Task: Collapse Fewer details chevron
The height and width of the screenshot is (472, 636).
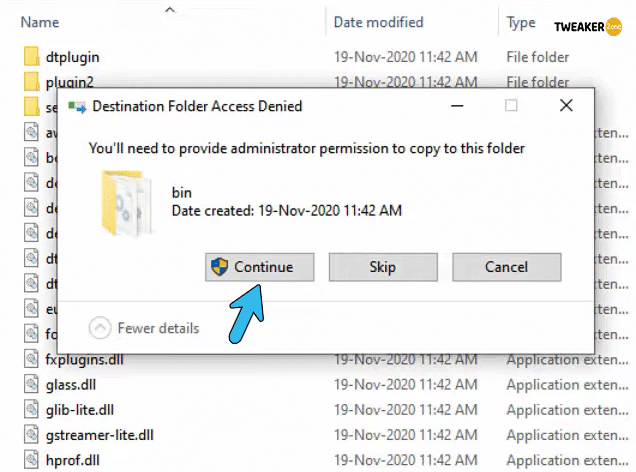Action: tap(100, 328)
